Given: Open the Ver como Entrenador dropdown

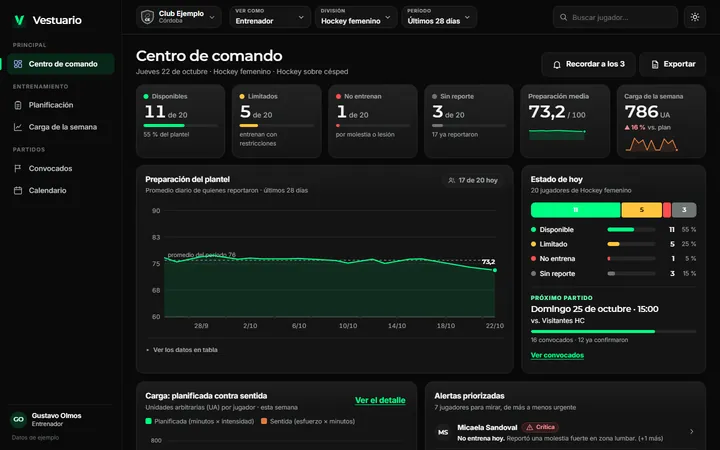Looking at the screenshot, I should pyautogui.click(x=270, y=17).
